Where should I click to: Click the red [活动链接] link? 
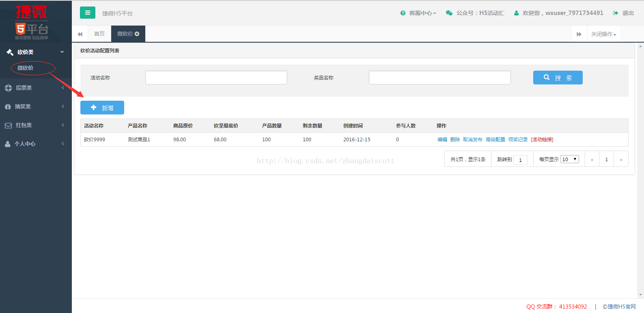542,140
